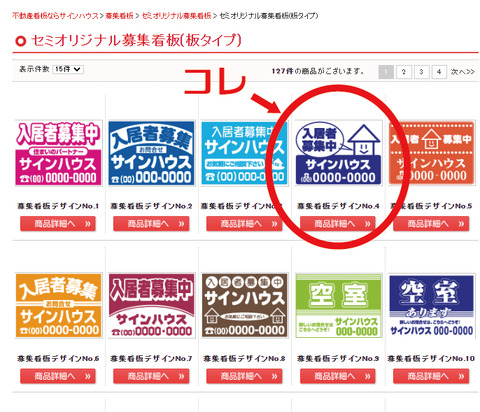Open the blue 入居者募集 No.2 sign thumbnail

click(x=151, y=153)
